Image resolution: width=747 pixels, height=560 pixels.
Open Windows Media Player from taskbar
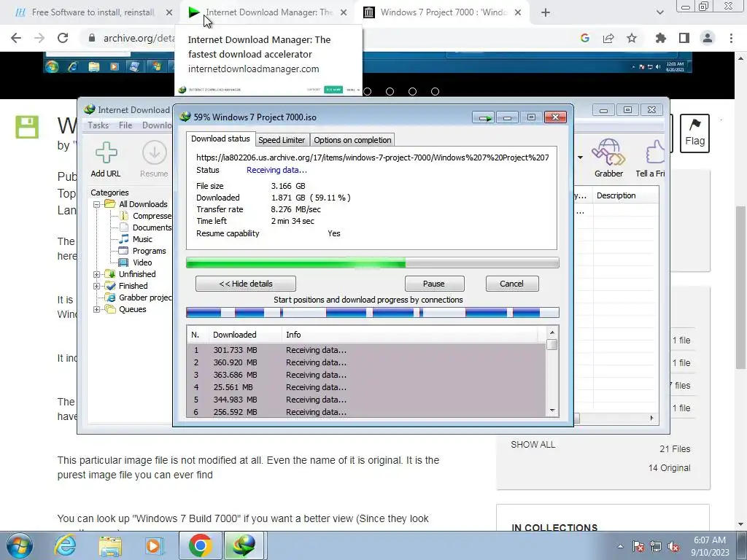[x=154, y=545]
